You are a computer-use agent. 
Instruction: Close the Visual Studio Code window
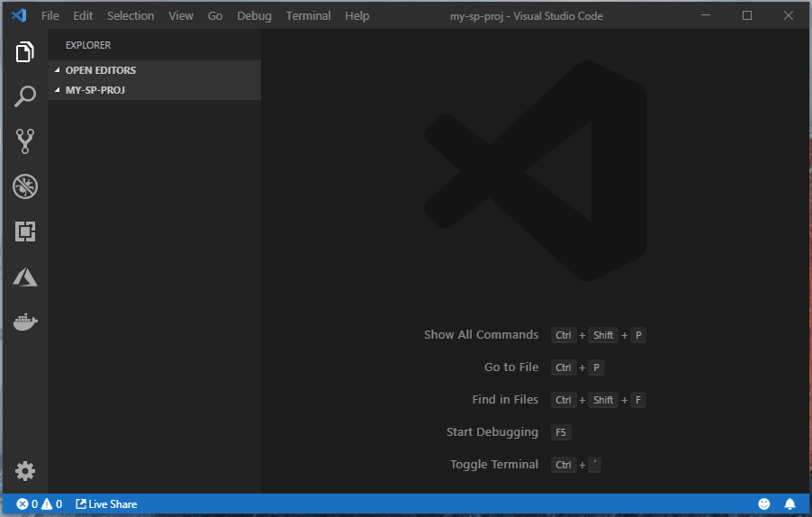click(789, 15)
